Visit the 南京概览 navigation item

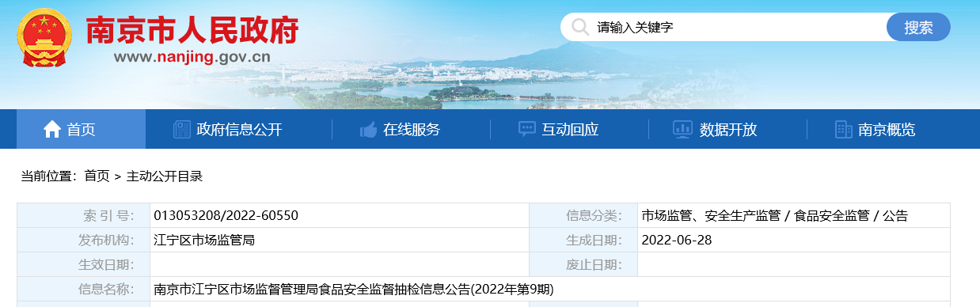click(887, 130)
